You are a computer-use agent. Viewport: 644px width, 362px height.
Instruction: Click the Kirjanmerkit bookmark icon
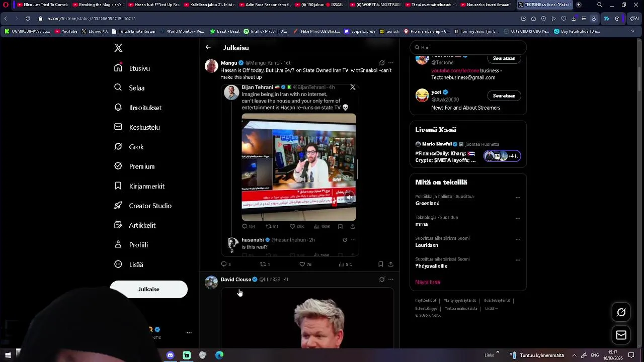pyautogui.click(x=118, y=186)
